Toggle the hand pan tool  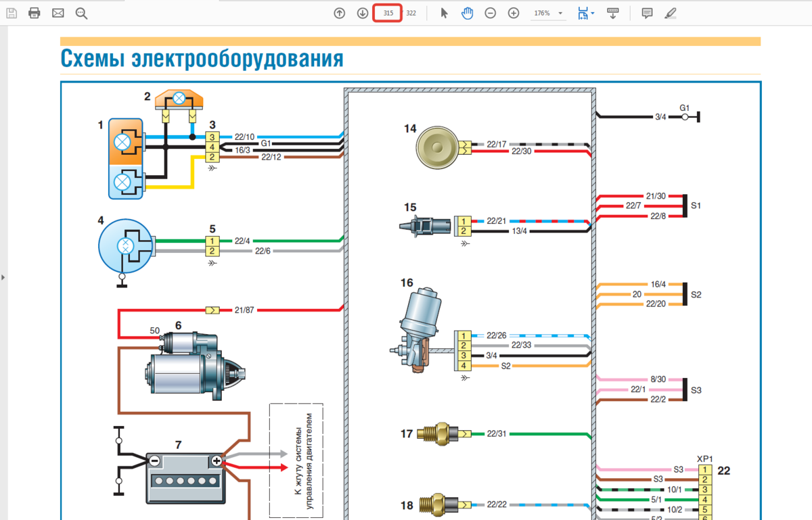pos(468,13)
